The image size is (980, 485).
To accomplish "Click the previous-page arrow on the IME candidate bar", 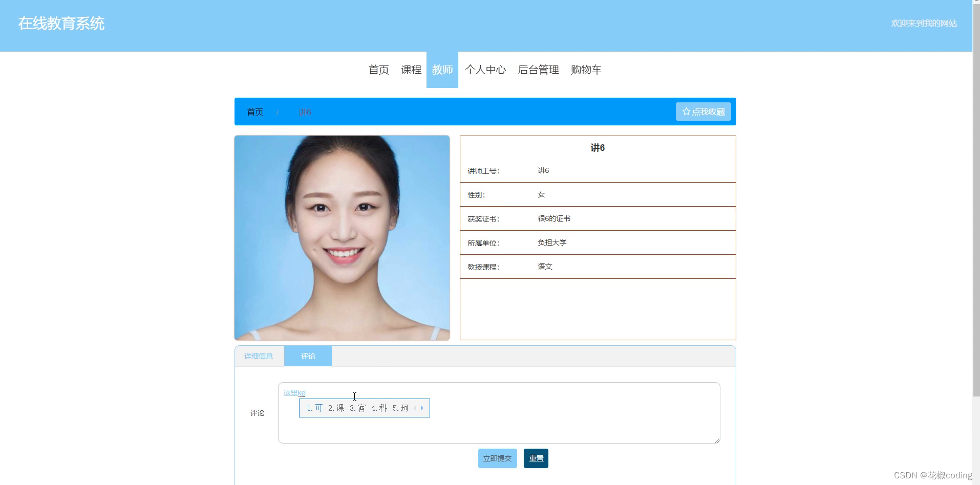I will [414, 408].
